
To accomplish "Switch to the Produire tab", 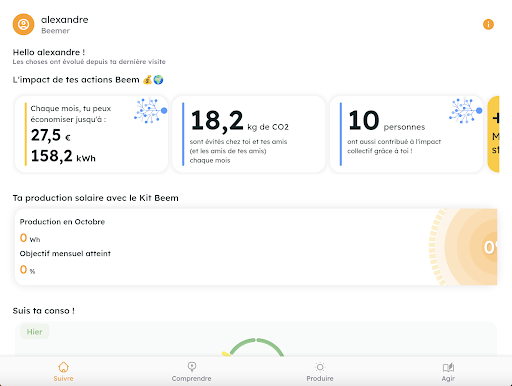I will coord(320,372).
